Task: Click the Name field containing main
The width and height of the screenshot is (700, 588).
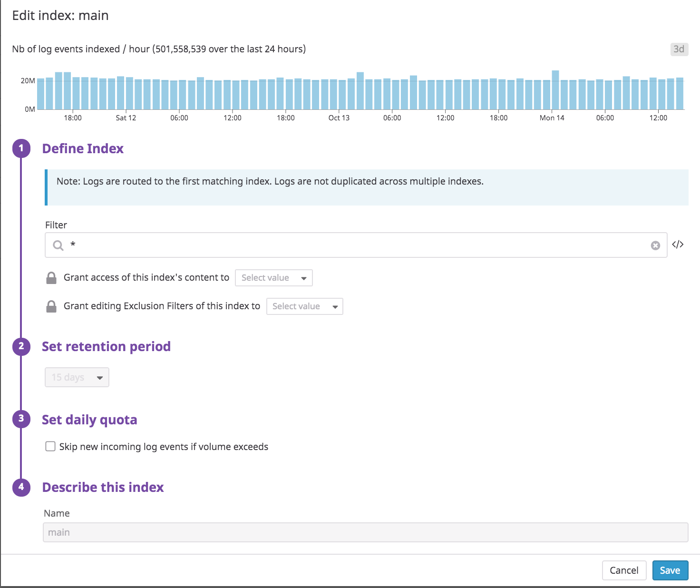Action: (x=365, y=532)
